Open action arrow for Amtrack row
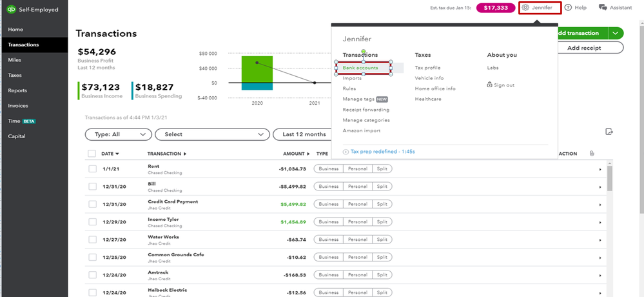 tap(600, 275)
